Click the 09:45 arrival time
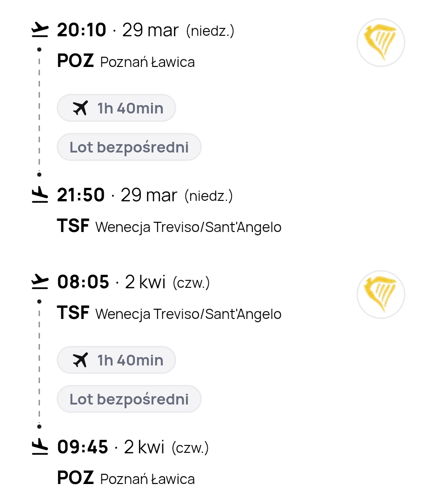The image size is (423, 504). pos(83,448)
